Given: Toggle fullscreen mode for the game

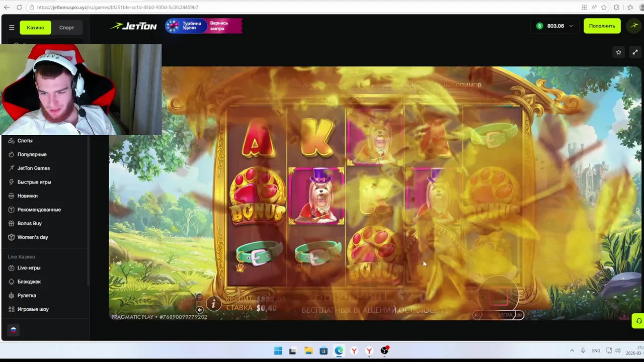Looking at the screenshot, I should click(635, 52).
